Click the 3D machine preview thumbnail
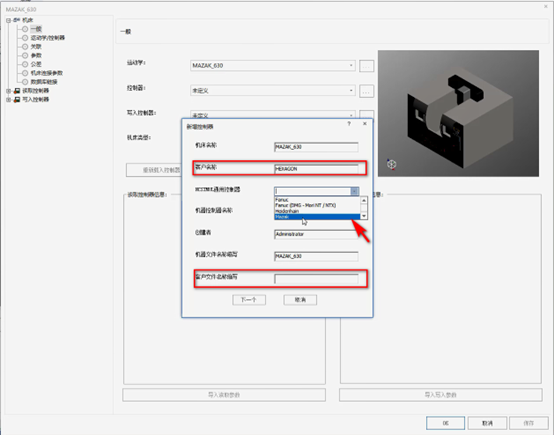Image resolution: width=554 pixels, height=435 pixels. 458,113
